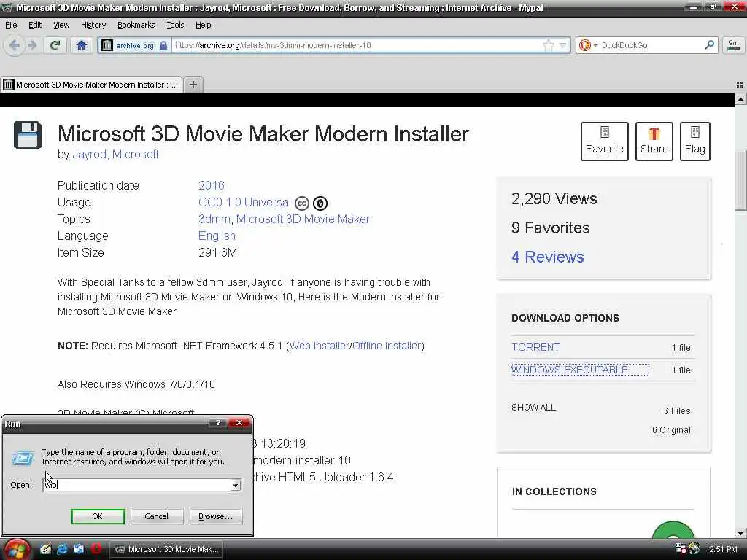Viewport: 747px width, 560px height.
Task: Click the green circular badge under In Collections
Action: click(673, 529)
